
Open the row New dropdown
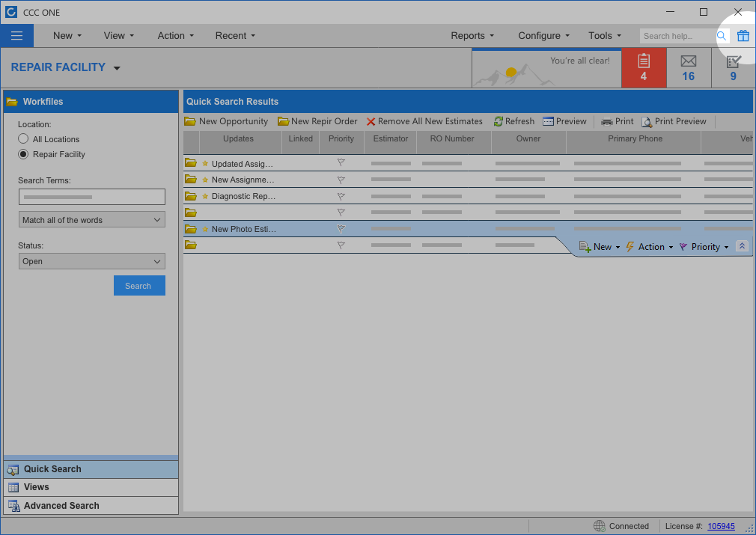pyautogui.click(x=600, y=247)
